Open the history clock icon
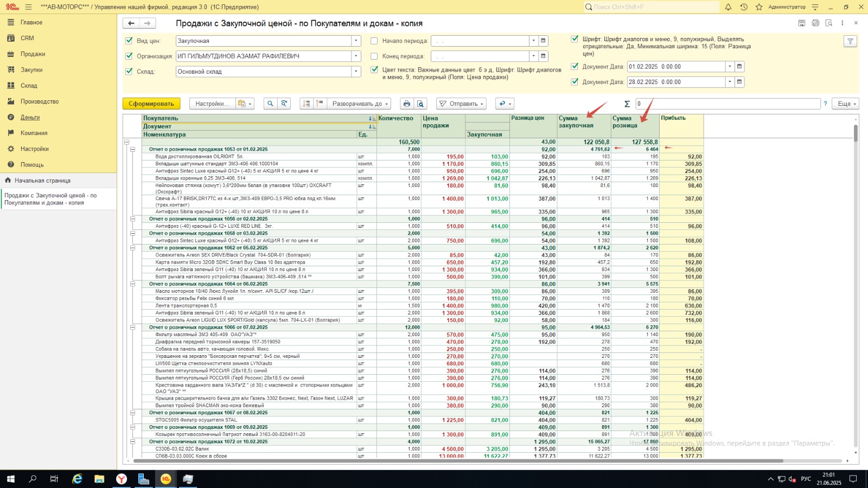 (744, 7)
